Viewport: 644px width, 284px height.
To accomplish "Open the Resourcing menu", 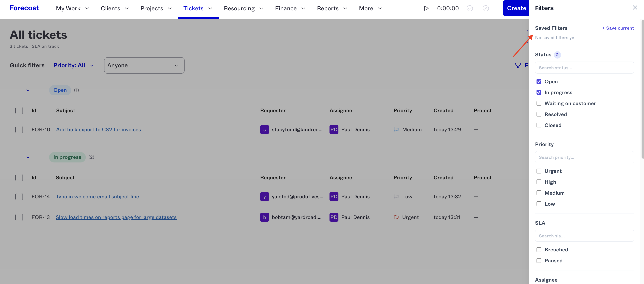I will [x=244, y=8].
